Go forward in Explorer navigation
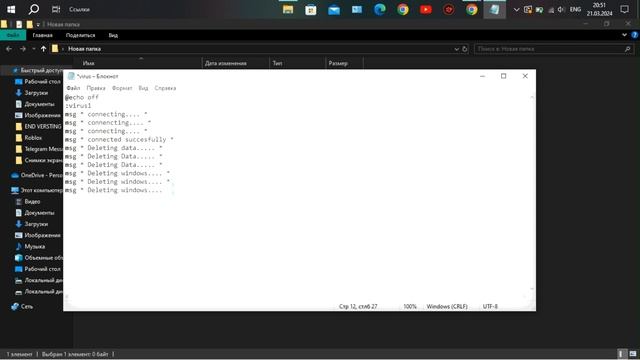Image resolution: width=640 pixels, height=360 pixels. pyautogui.click(x=23, y=49)
